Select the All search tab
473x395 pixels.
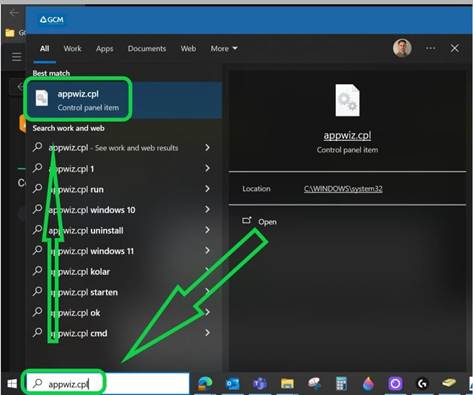[x=44, y=49]
